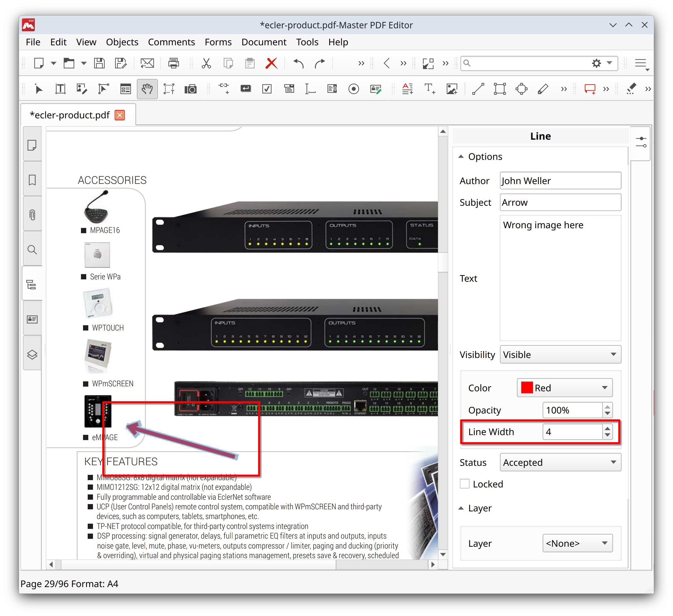Cut selection with the scissors icon

207,63
